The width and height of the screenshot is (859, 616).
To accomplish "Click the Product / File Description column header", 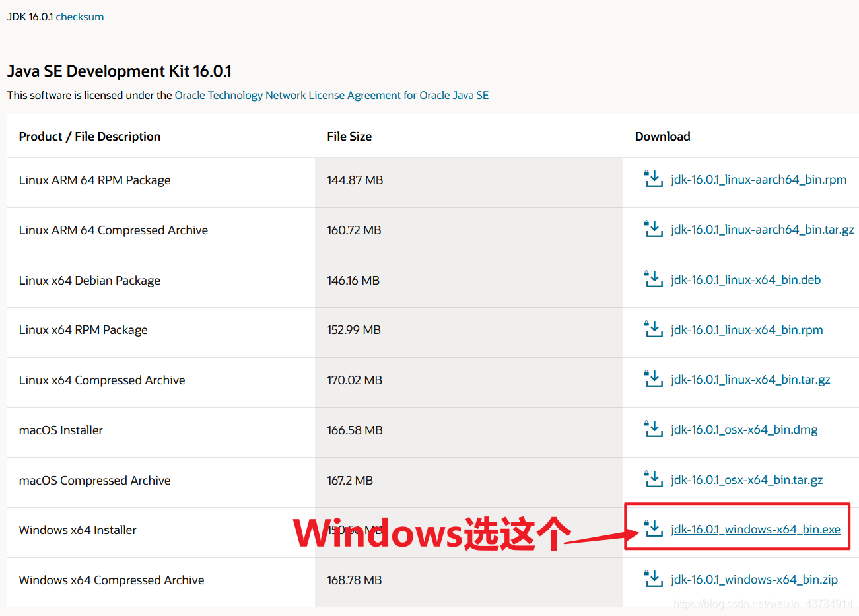I will coord(90,137).
